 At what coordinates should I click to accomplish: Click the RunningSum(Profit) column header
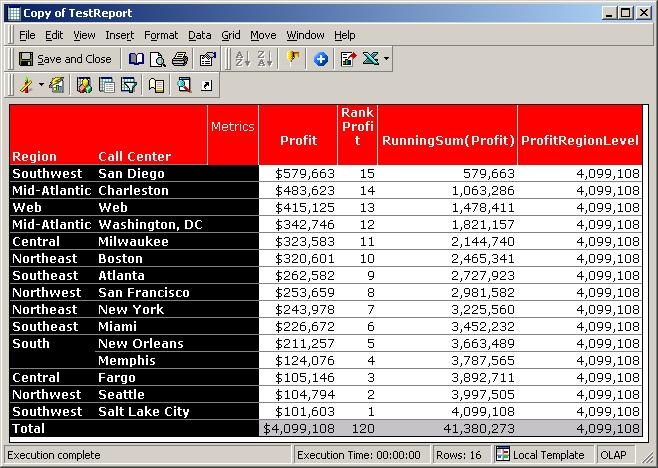click(447, 141)
